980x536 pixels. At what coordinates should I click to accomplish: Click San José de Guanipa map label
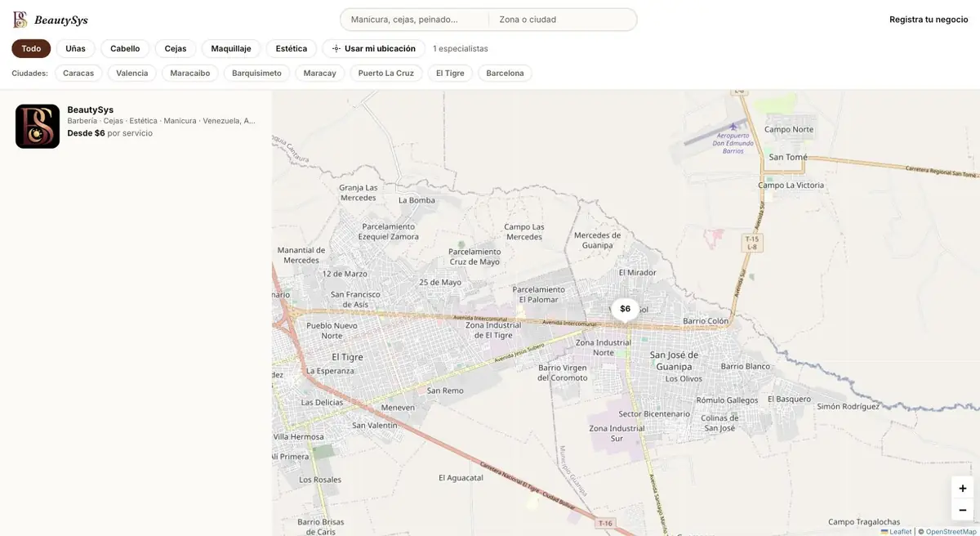675,360
